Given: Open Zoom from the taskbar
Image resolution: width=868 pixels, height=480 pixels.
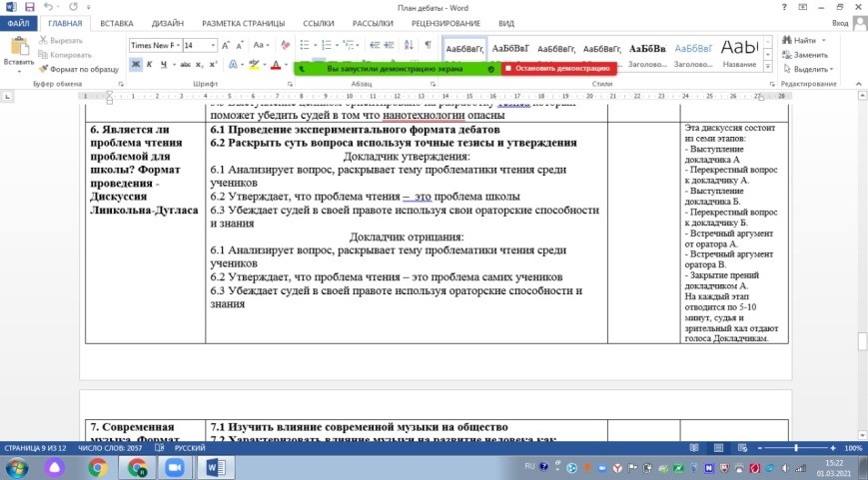Looking at the screenshot, I should point(174,468).
